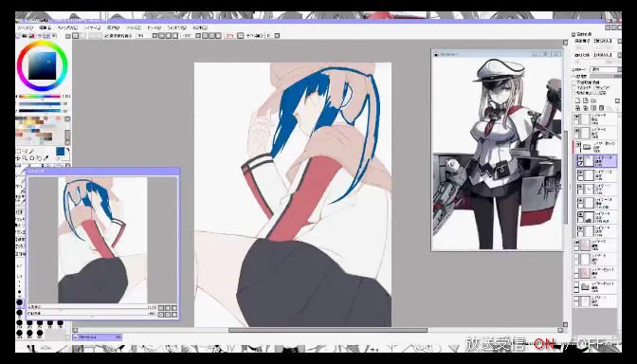
Task: Click the trash delete layer icon
Action: 602,108
